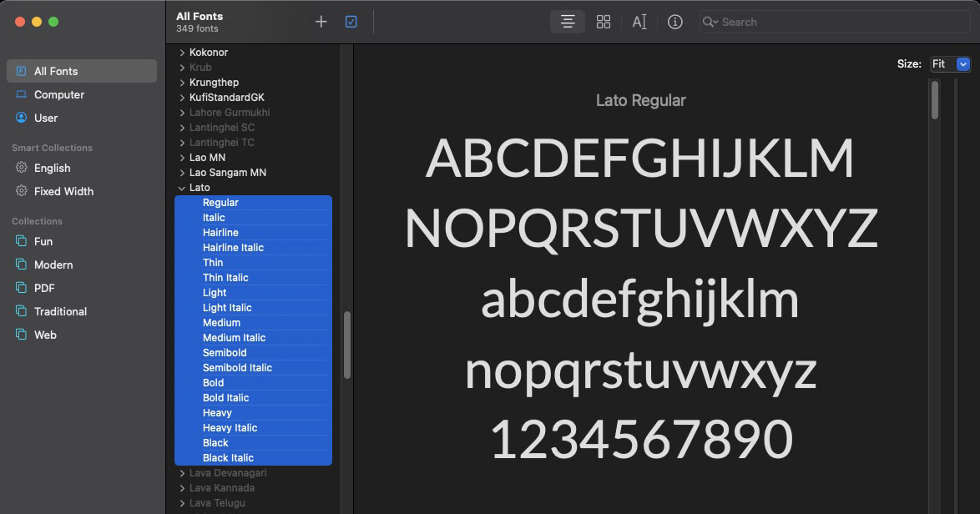Image resolution: width=980 pixels, height=514 pixels.
Task: Select the Thin Italic style
Action: (253, 277)
